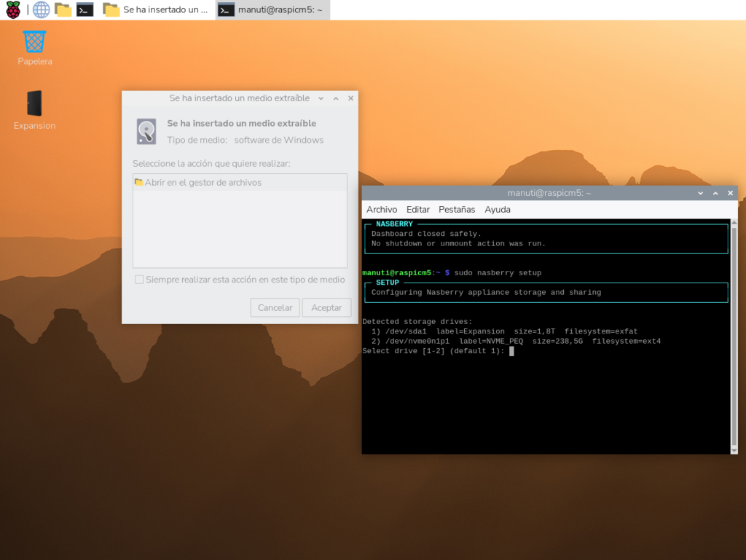Viewport: 746px width, 560px height.
Task: Click Tipo de medio: software de Windows text
Action: click(245, 141)
